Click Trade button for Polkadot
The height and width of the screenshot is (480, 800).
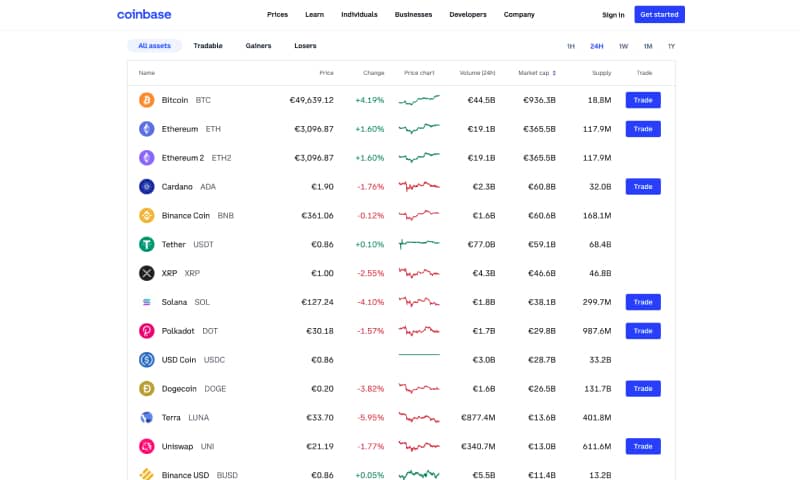click(x=643, y=331)
